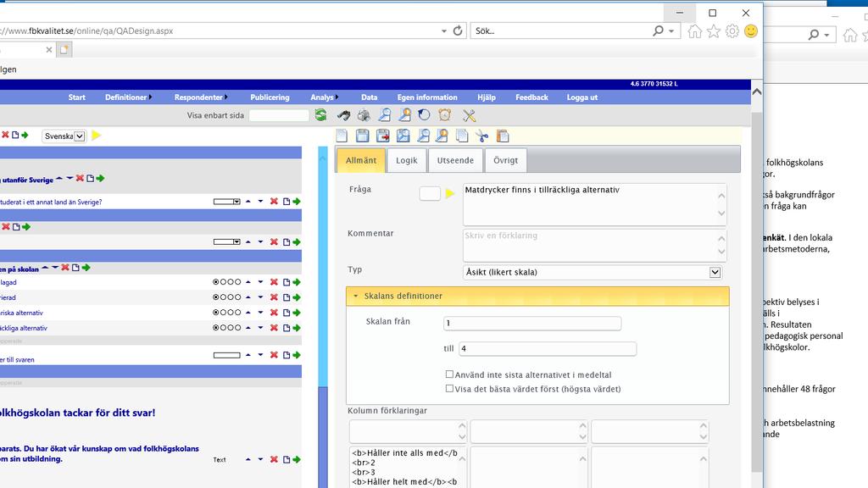Click the smiley feedback icon in browser toolbar
Viewport: 868px width, 488px height.
pyautogui.click(x=751, y=31)
